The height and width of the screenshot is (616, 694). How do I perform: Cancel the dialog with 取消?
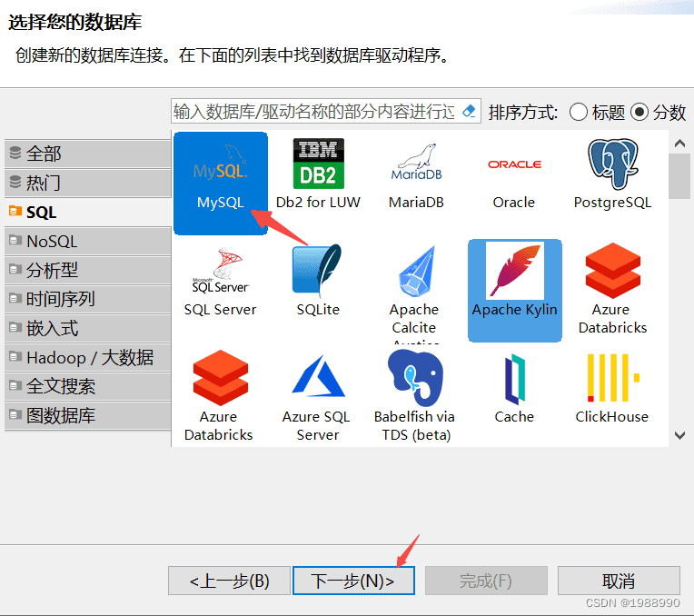pyautogui.click(x=619, y=581)
